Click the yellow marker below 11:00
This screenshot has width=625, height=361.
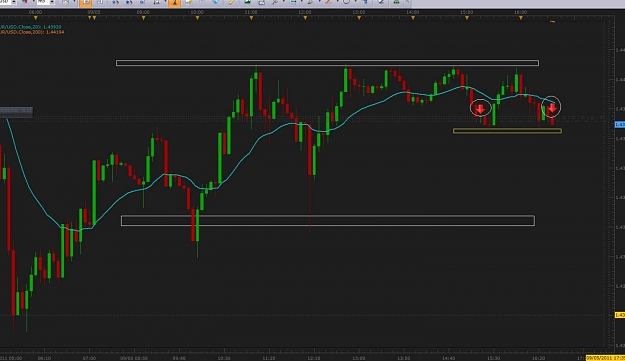tap(251, 18)
